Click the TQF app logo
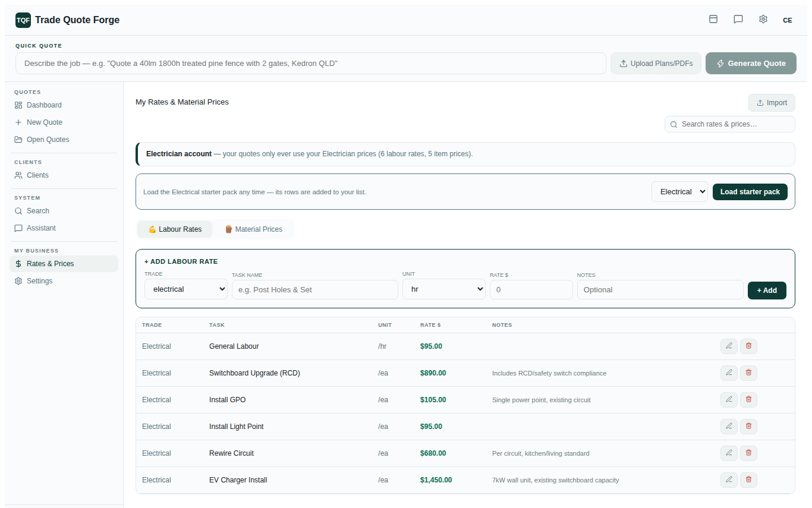 (23, 20)
